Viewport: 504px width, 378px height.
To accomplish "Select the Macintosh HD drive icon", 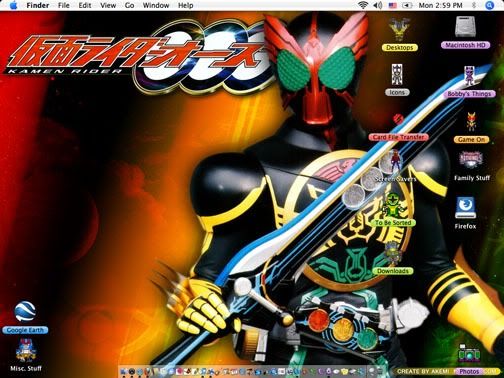I will 466,27.
